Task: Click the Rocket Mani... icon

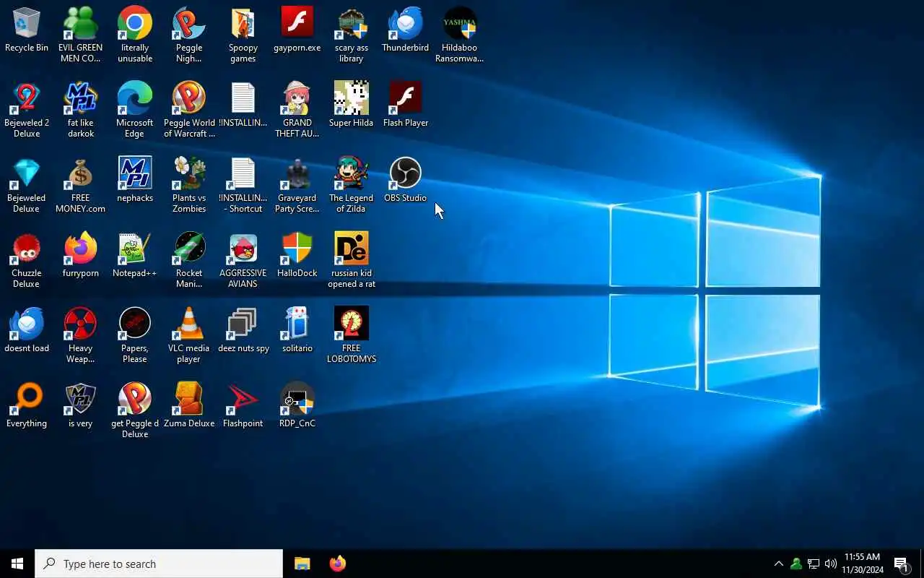Action: click(x=189, y=260)
